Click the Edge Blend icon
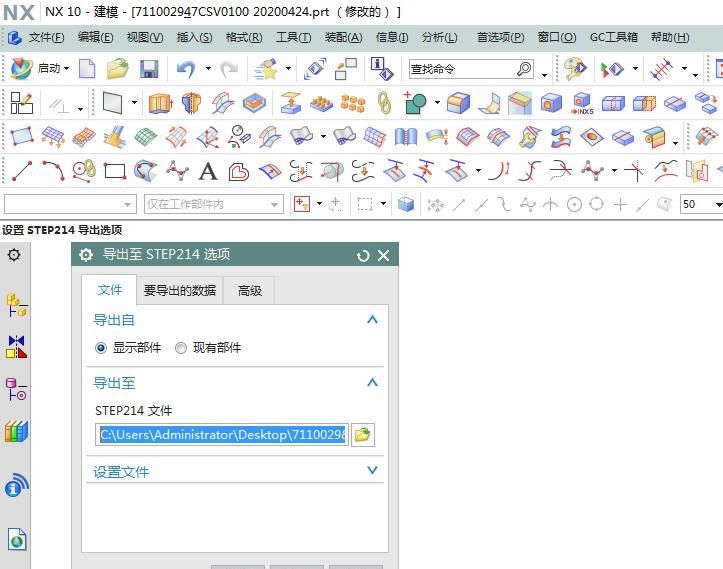 click(x=458, y=102)
